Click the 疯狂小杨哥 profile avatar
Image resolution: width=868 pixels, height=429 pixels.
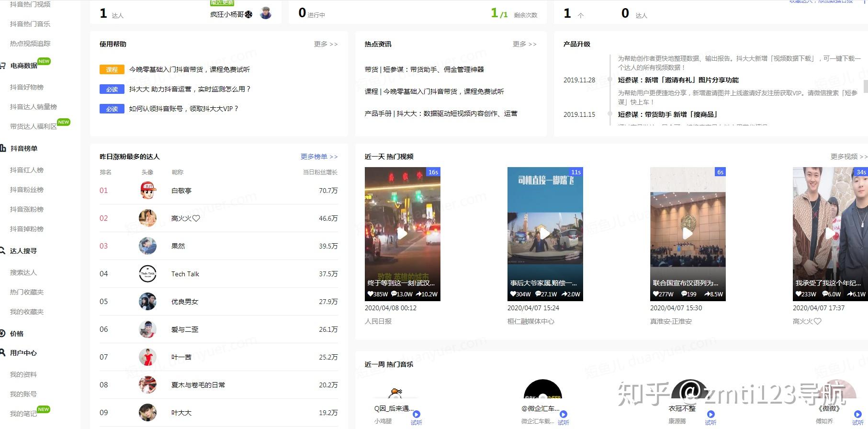tap(266, 13)
